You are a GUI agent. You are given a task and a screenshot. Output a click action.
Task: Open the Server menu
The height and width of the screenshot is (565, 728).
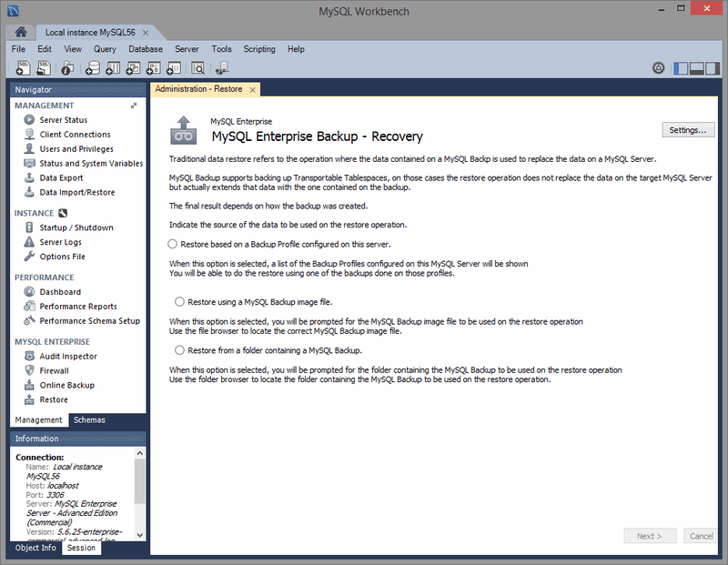tap(187, 49)
